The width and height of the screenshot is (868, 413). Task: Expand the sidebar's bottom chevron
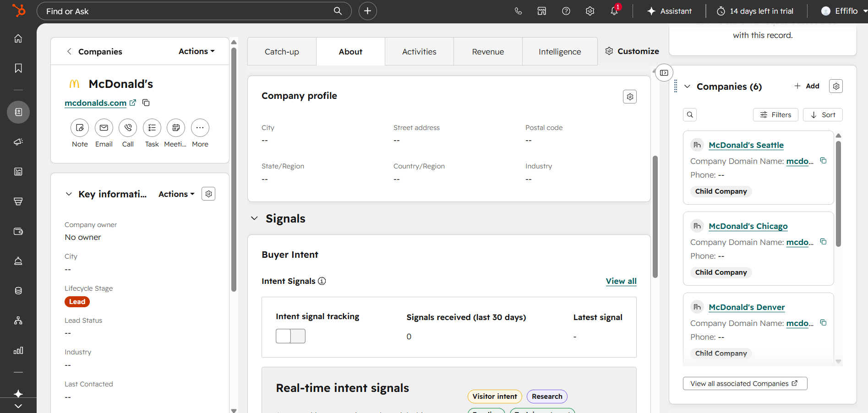[x=18, y=406]
